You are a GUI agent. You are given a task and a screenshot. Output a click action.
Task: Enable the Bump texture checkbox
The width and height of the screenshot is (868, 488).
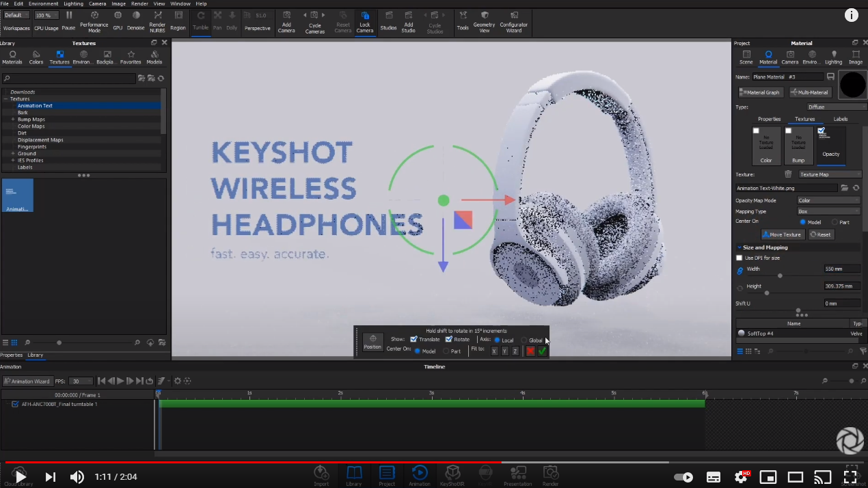[x=788, y=131]
